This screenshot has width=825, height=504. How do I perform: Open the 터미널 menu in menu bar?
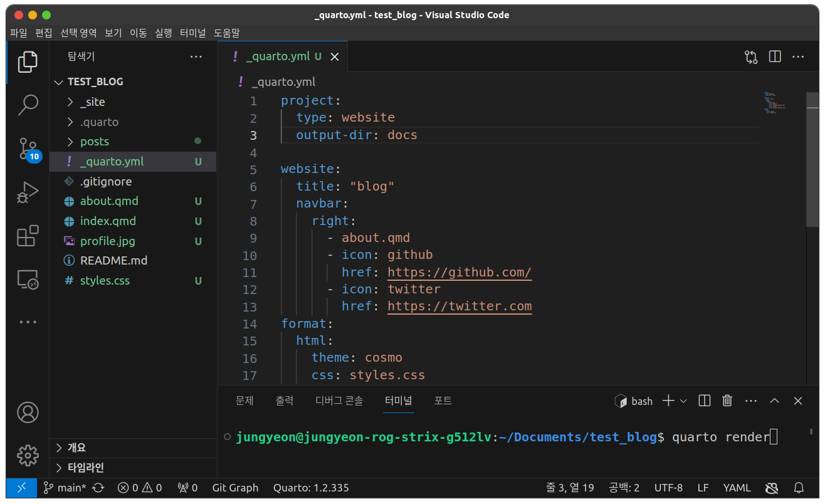(192, 33)
